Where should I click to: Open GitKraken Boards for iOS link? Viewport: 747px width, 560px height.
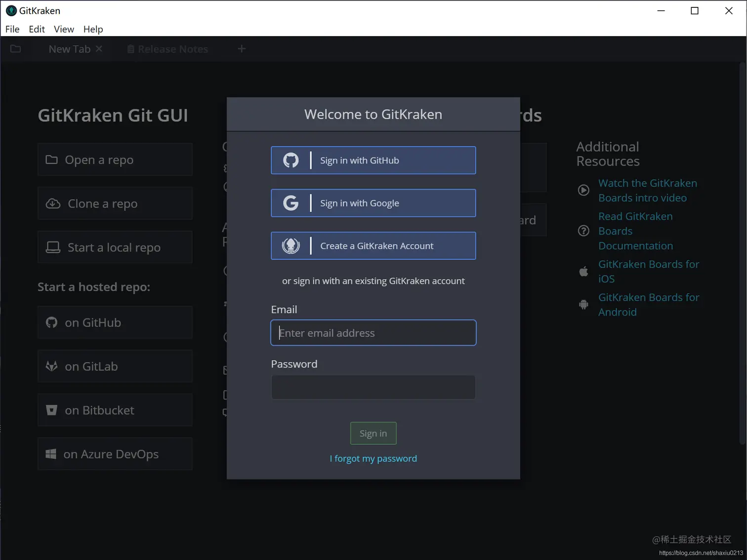(x=649, y=271)
